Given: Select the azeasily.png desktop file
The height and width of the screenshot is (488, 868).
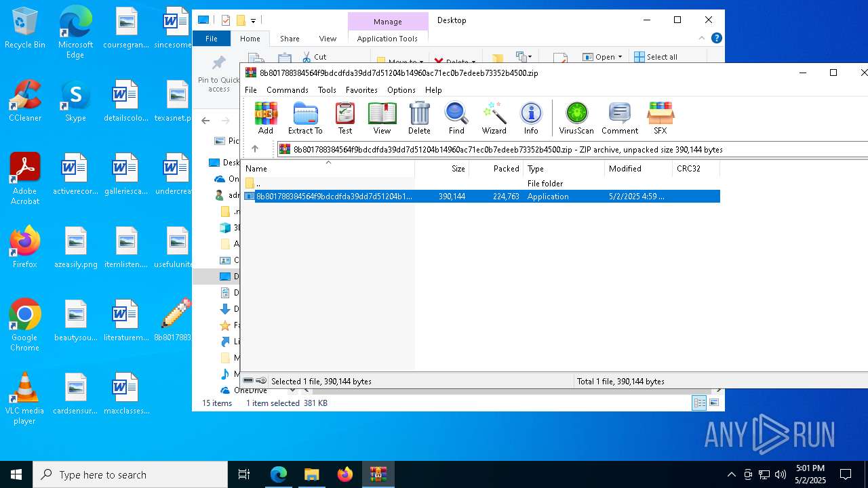Looking at the screenshot, I should click(x=76, y=247).
